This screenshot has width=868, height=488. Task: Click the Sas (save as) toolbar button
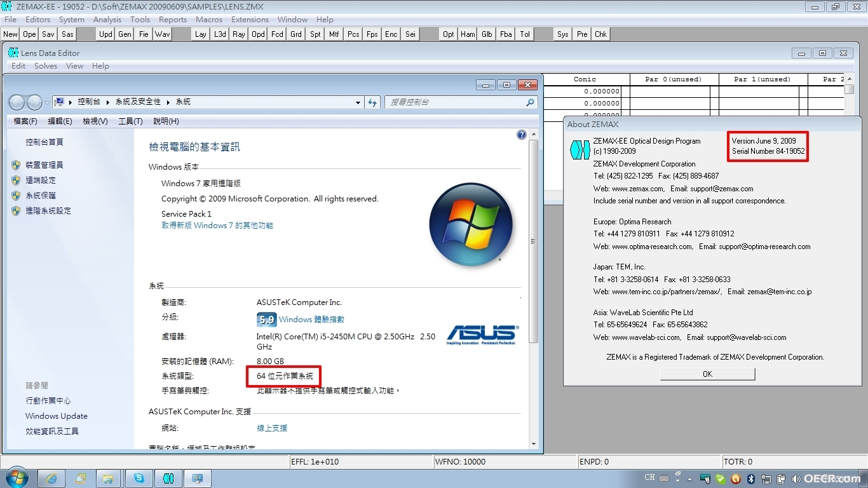click(68, 34)
